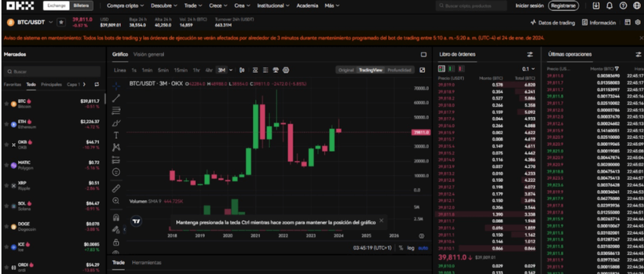Viewport: 644px width, 274px height.
Task: Toggle stay-in-drawing-mode pencil lock icon
Action: click(116, 229)
